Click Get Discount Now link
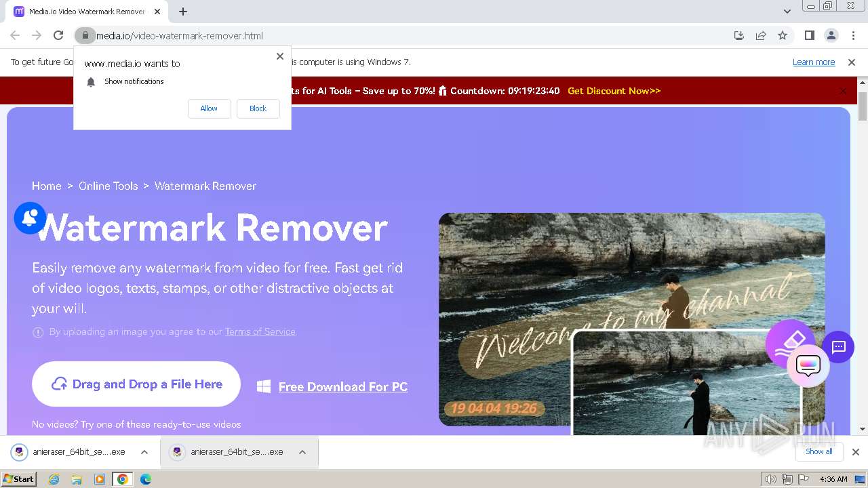 click(x=614, y=91)
